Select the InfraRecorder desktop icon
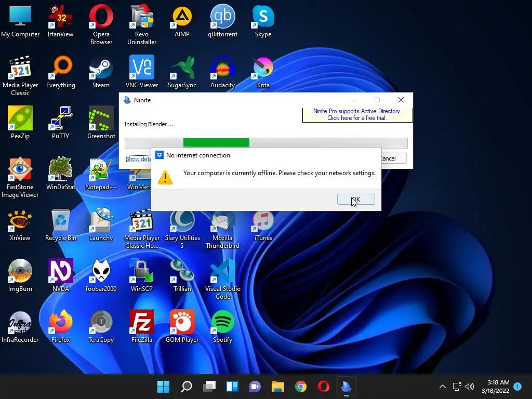This screenshot has height=399, width=532. click(20, 326)
